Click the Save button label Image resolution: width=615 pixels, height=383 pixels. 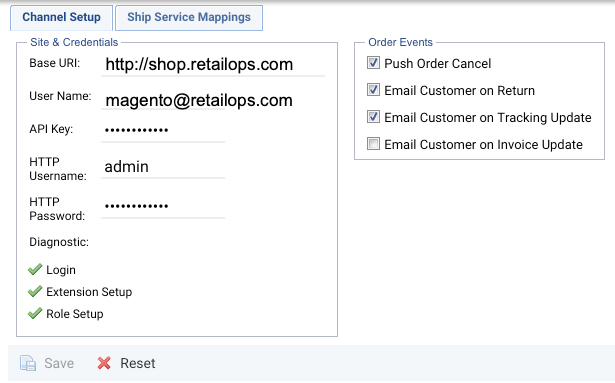tap(59, 363)
